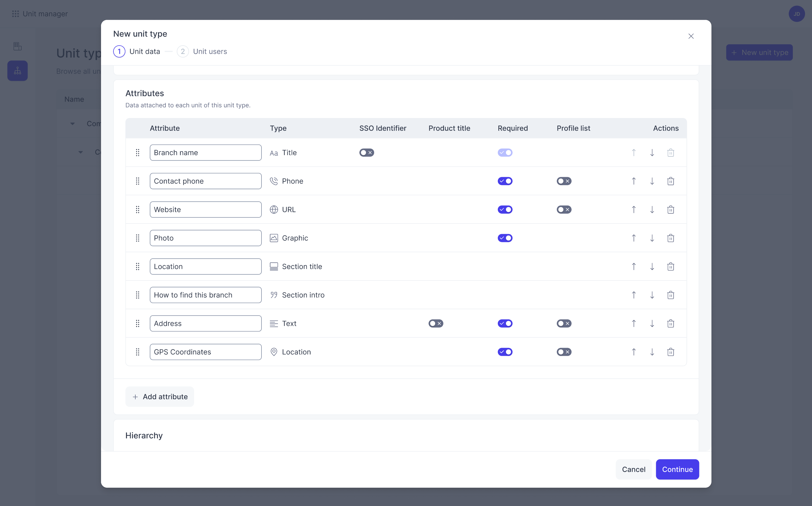
Task: Enable Profile list for GPS Coordinates
Action: tap(564, 352)
